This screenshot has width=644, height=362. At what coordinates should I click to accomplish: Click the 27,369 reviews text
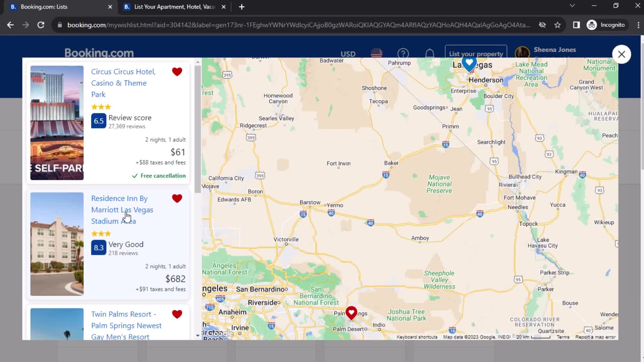[x=127, y=126]
